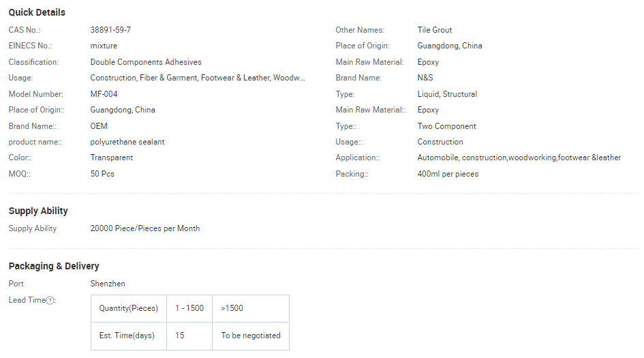
Task: Click the truncated Usage value starting with Construction, Fiber
Action: click(x=198, y=78)
